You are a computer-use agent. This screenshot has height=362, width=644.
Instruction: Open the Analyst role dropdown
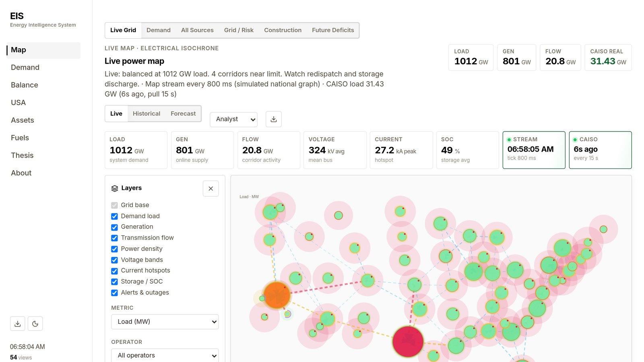coord(234,119)
